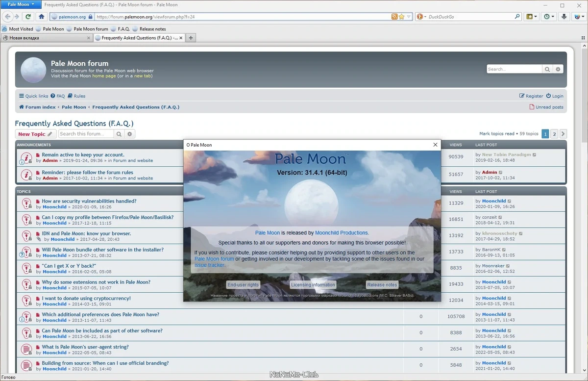
Task: Start a New Topic
Action: tap(35, 134)
